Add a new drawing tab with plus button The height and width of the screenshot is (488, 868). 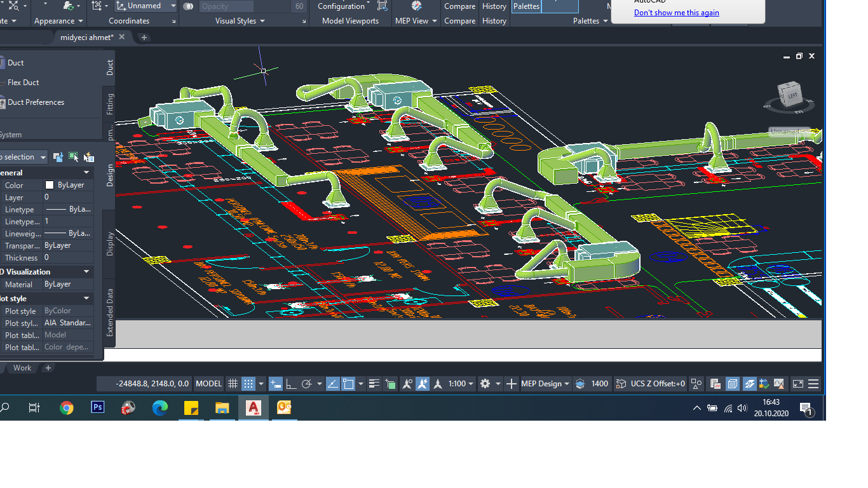(144, 37)
